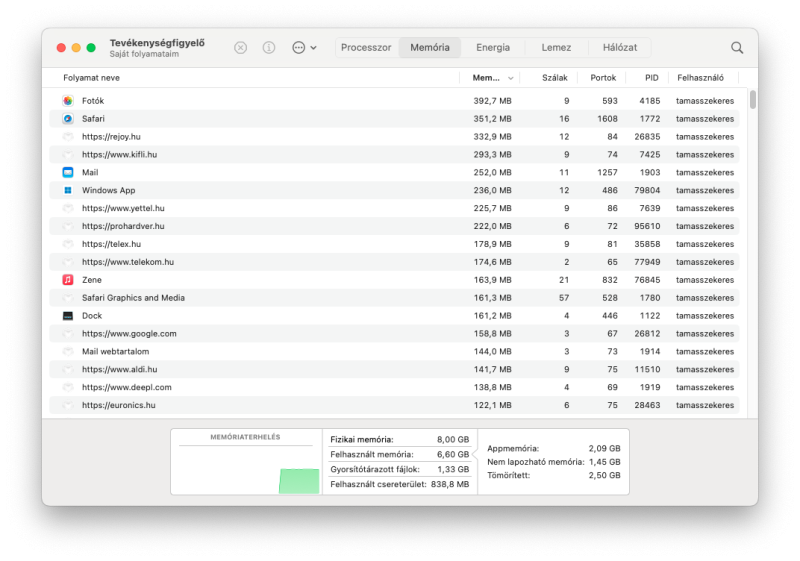The image size is (800, 561).
Task: Toggle sort arrow on Mem... column
Action: pos(510,78)
